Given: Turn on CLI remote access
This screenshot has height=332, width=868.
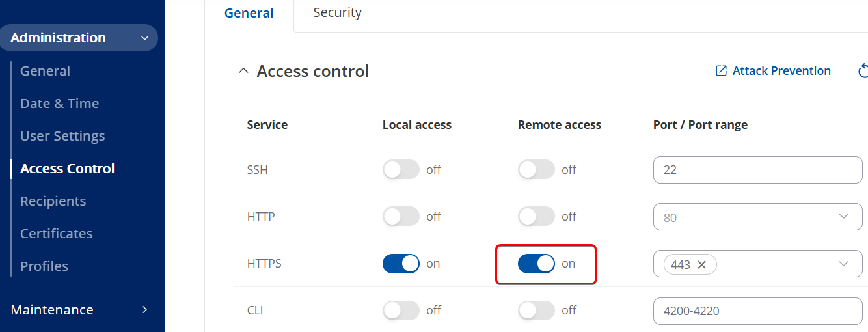Looking at the screenshot, I should 536,311.
